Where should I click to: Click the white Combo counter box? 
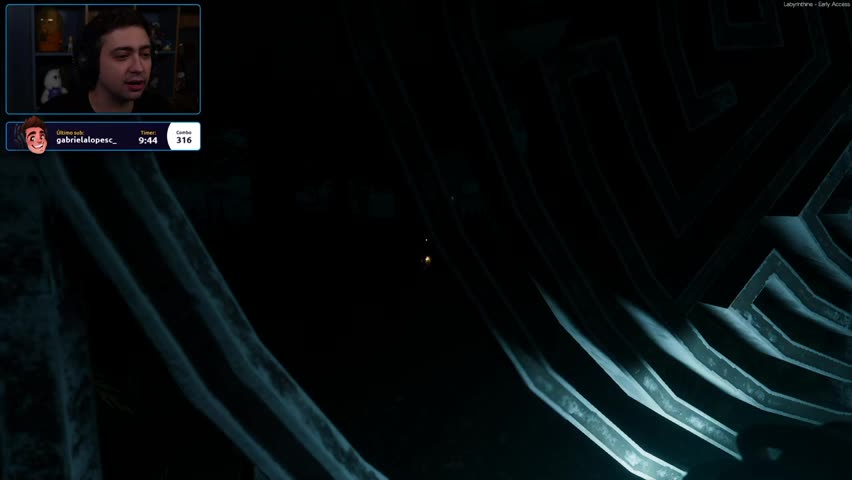point(184,136)
